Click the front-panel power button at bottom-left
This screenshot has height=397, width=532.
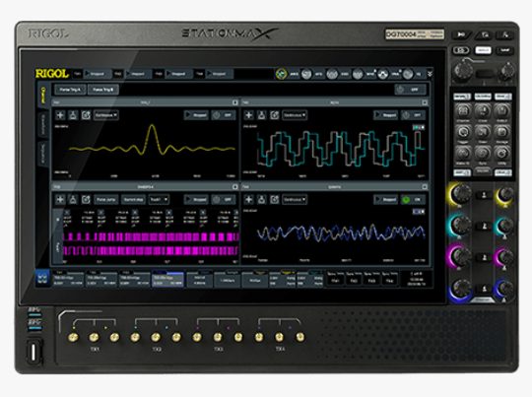pyautogui.click(x=33, y=352)
